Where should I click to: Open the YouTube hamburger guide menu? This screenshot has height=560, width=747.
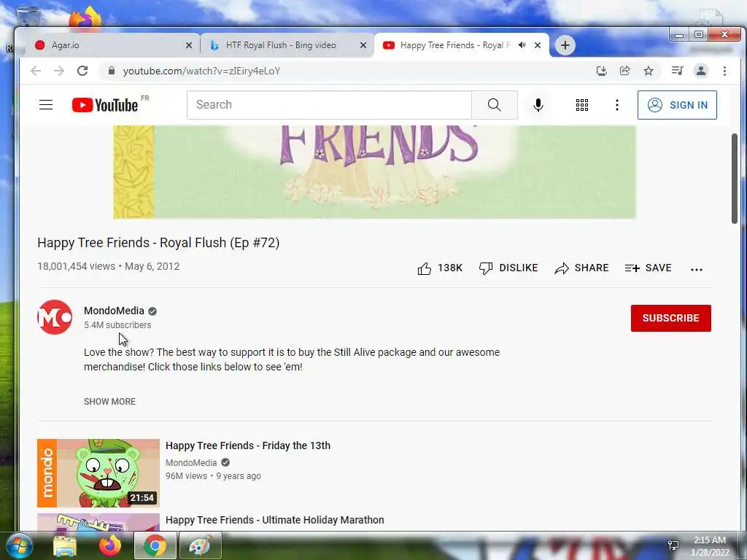pyautogui.click(x=46, y=105)
